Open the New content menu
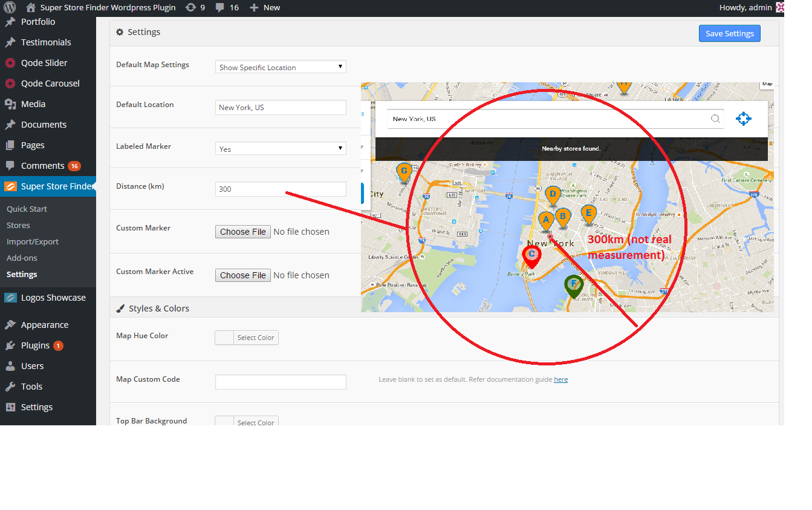812x510 pixels. tap(265, 7)
